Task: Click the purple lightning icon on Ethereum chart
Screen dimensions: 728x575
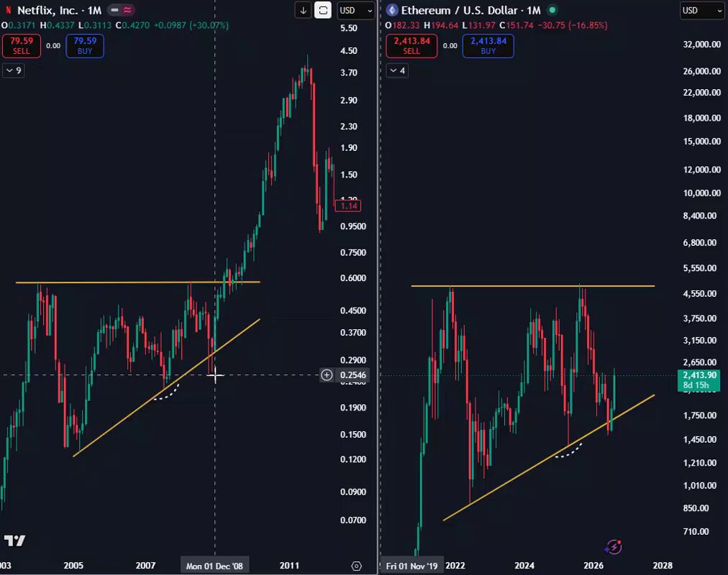Action: (x=614, y=547)
